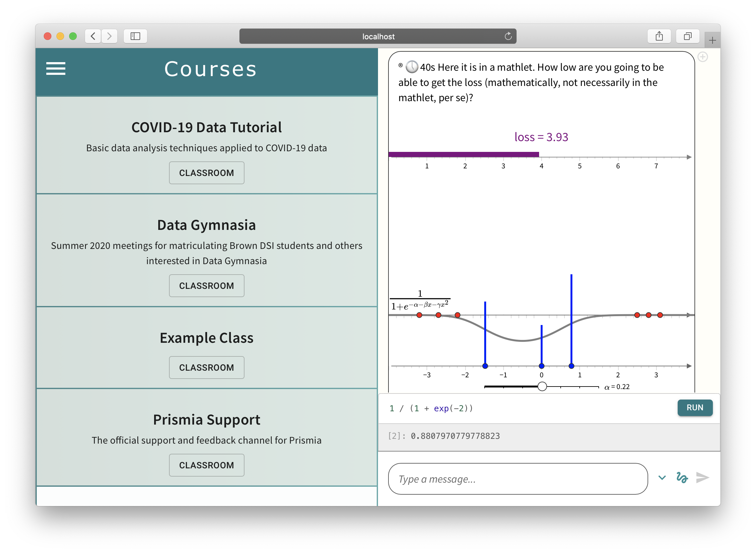Enter the Data Gymnasia classroom

pos(206,286)
